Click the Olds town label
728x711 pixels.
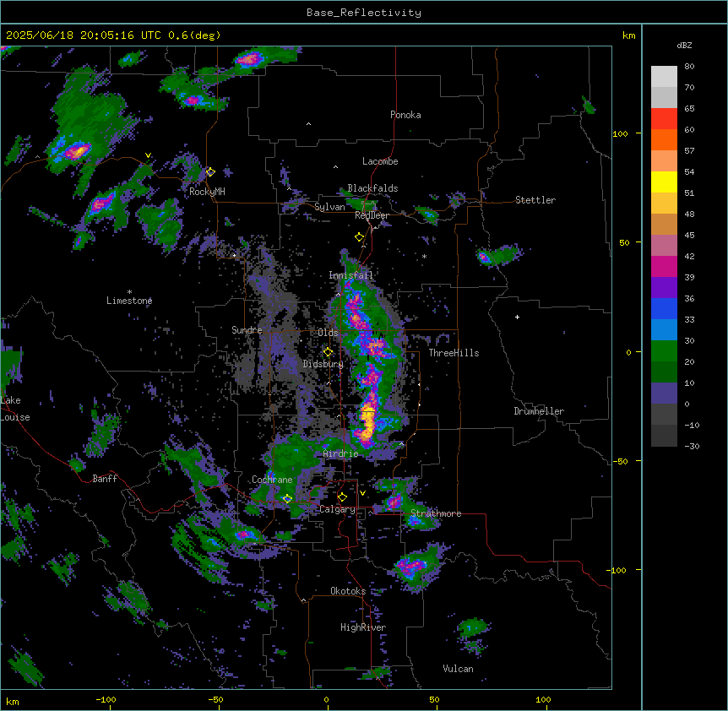pos(328,333)
